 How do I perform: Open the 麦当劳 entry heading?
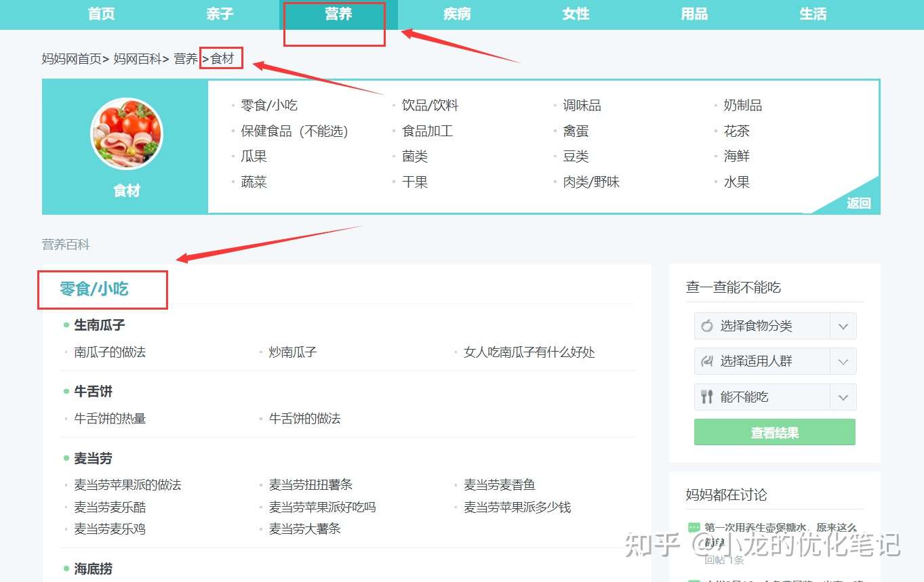[93, 459]
